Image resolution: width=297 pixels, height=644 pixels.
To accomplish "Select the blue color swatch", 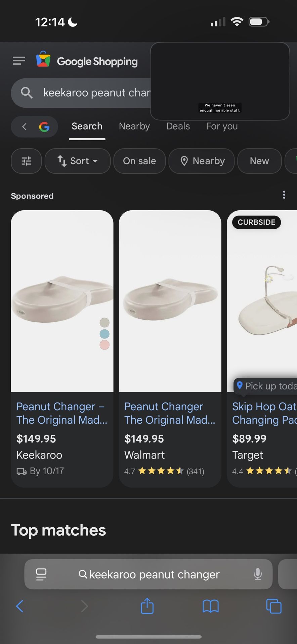I will point(104,334).
